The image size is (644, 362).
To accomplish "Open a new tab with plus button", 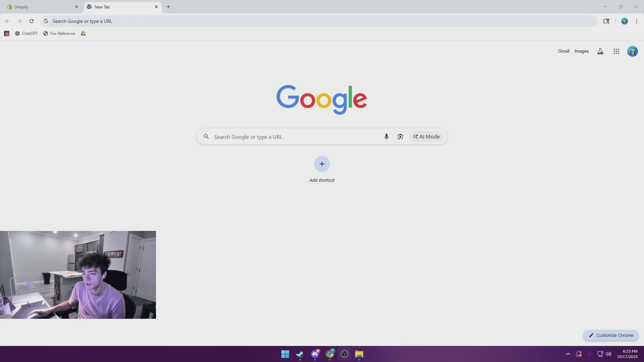I will (x=168, y=7).
